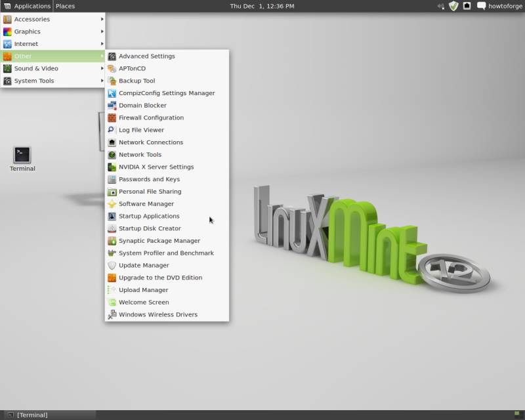Click the NVIDIA X Server Settings icon
This screenshot has width=525, height=420.
click(x=112, y=167)
